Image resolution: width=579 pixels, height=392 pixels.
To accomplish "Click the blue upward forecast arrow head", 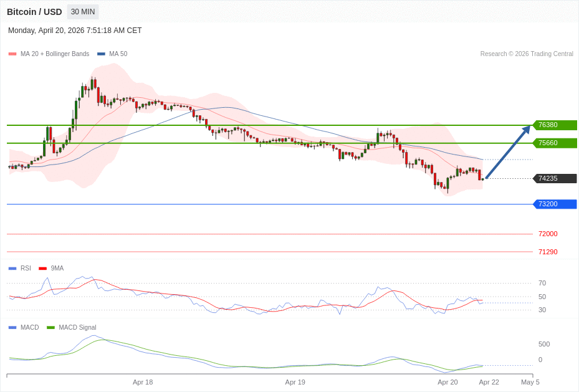I will click(526, 129).
